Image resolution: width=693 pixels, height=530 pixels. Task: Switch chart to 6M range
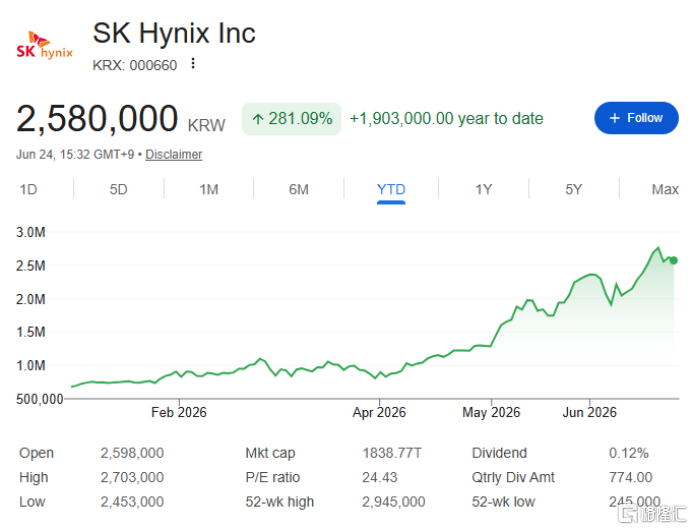pos(299,190)
